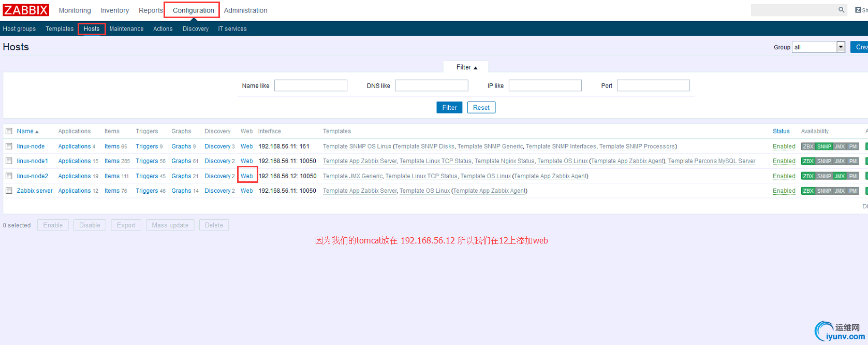
Task: Focus the DNS like input
Action: coord(432,85)
